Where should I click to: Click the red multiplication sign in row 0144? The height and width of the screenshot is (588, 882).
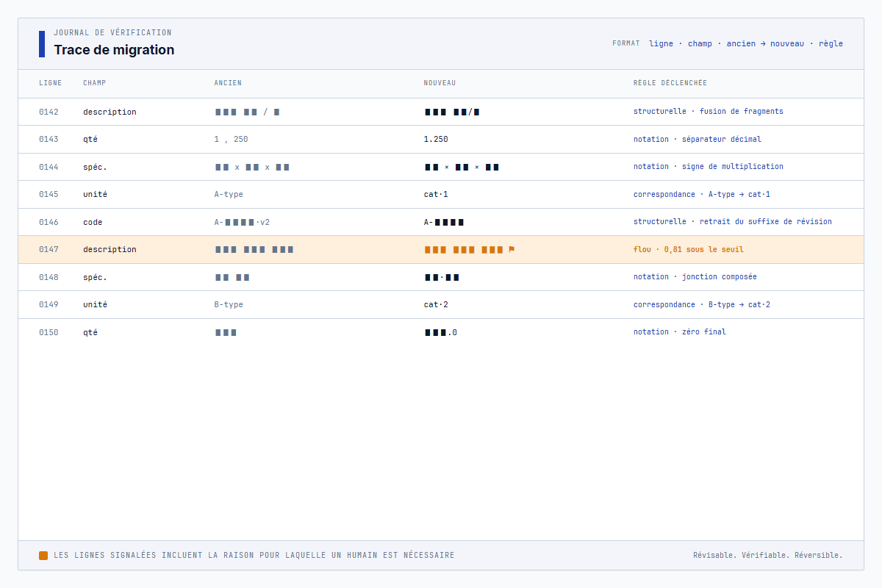(x=447, y=167)
